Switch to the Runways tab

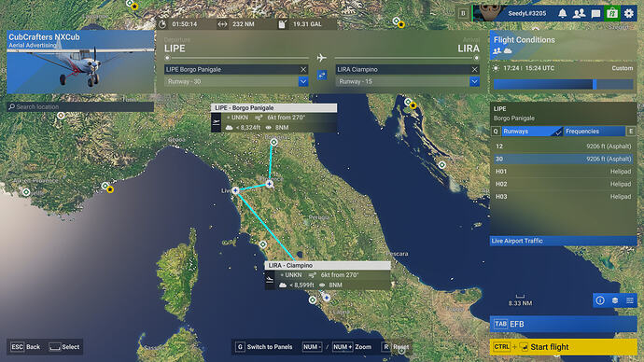coord(532,132)
